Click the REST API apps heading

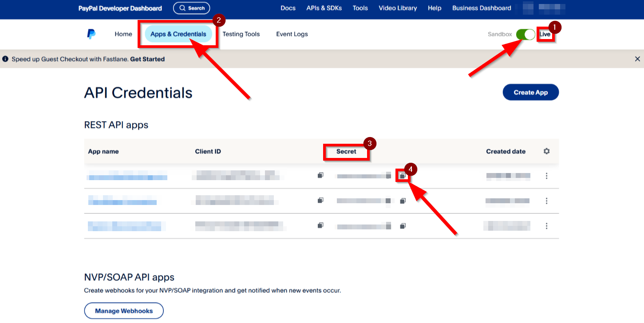[x=116, y=125]
